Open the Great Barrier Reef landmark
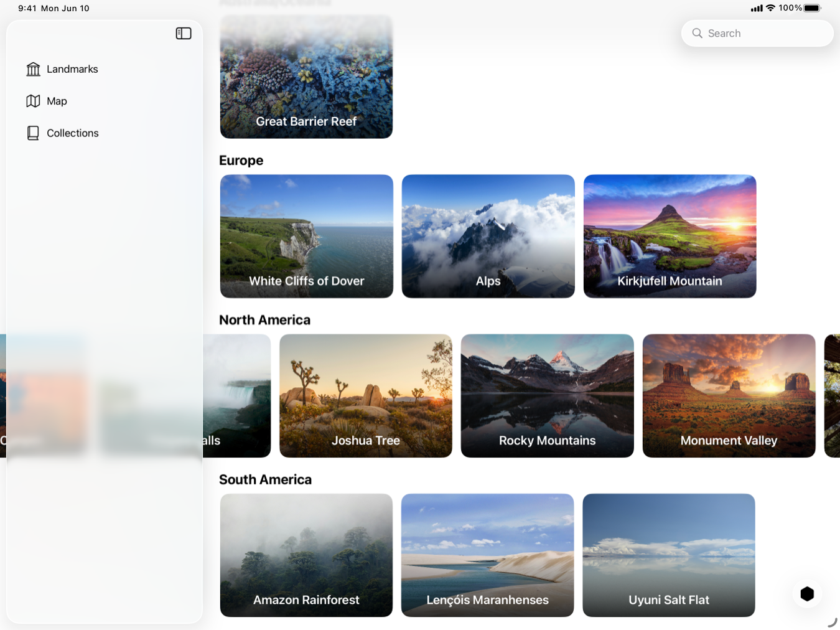840x630 pixels. [x=306, y=77]
